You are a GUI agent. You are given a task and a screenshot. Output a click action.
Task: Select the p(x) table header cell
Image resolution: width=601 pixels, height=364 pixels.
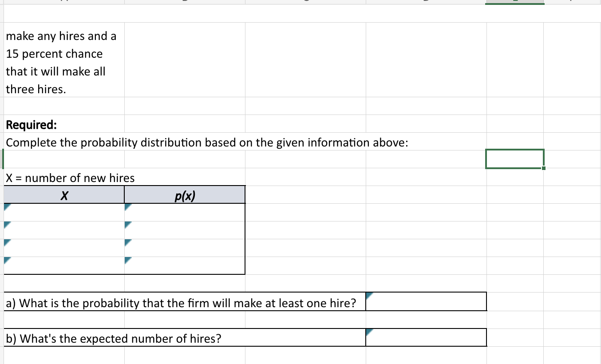[x=184, y=194]
